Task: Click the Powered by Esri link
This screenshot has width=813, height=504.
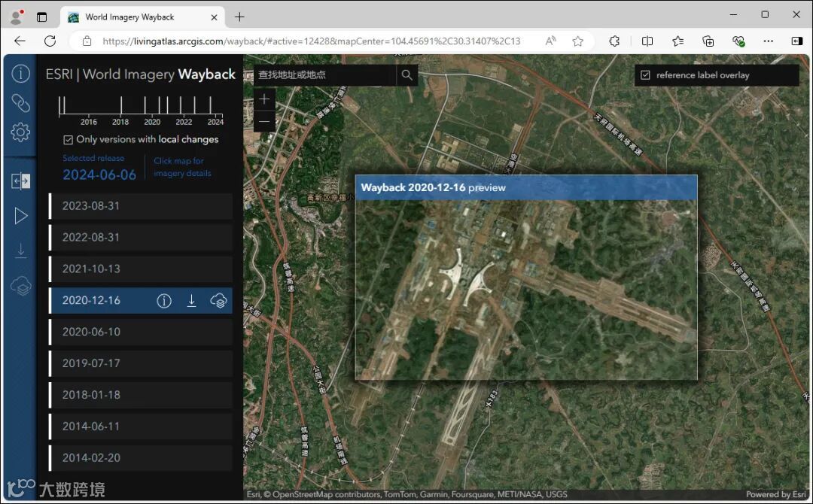Action: click(x=775, y=494)
